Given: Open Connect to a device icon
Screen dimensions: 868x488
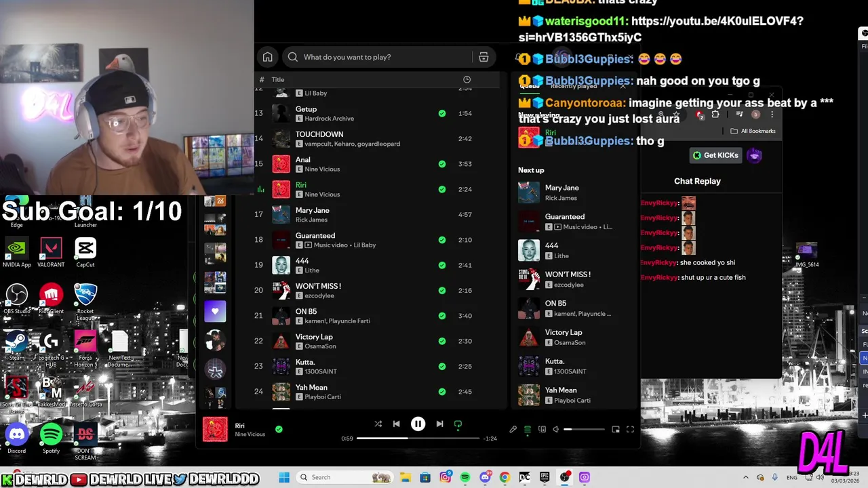Looking at the screenshot, I should tap(542, 429).
